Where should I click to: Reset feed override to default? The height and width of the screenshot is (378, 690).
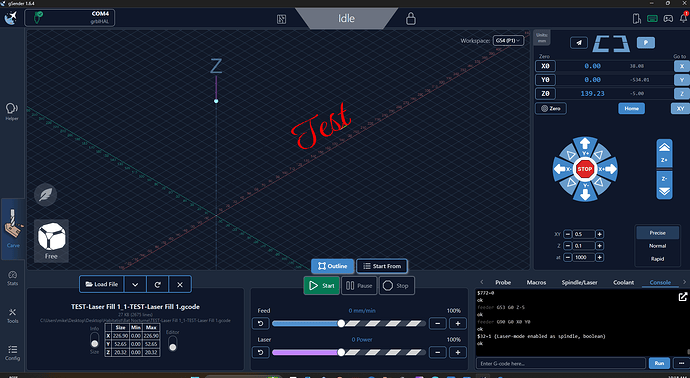coord(261,323)
